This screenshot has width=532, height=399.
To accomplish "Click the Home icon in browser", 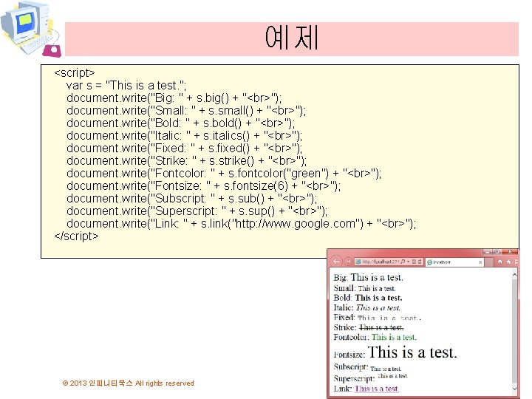I will point(500,262).
